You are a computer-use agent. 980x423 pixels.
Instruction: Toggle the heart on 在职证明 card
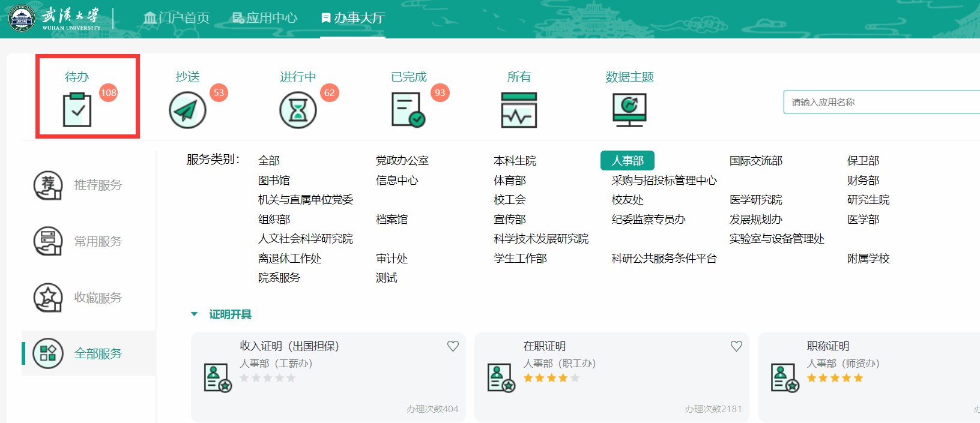736,346
